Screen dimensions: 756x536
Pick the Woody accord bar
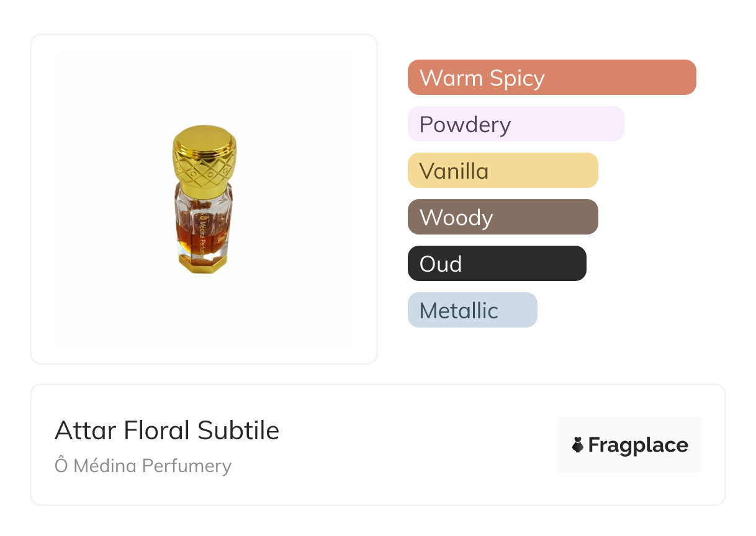coord(502,217)
